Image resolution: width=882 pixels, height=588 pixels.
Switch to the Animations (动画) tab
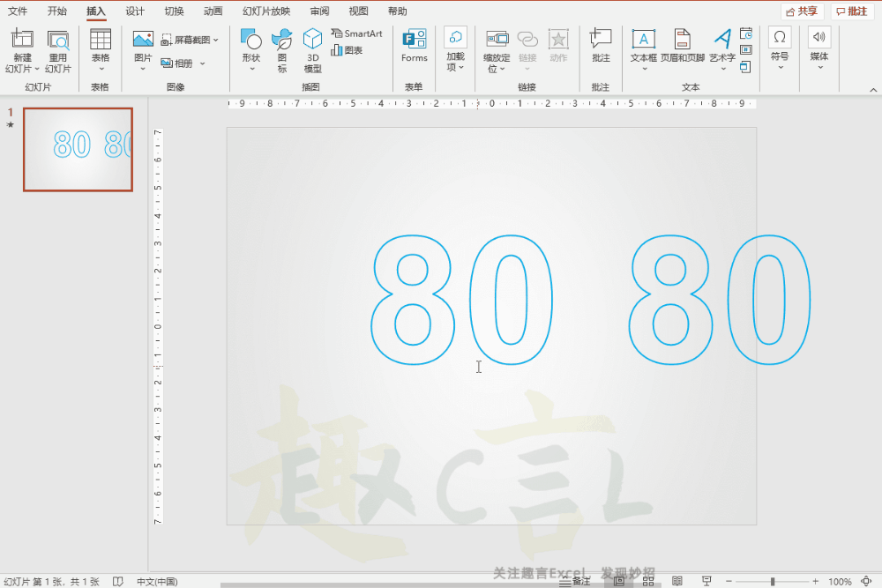coord(213,11)
